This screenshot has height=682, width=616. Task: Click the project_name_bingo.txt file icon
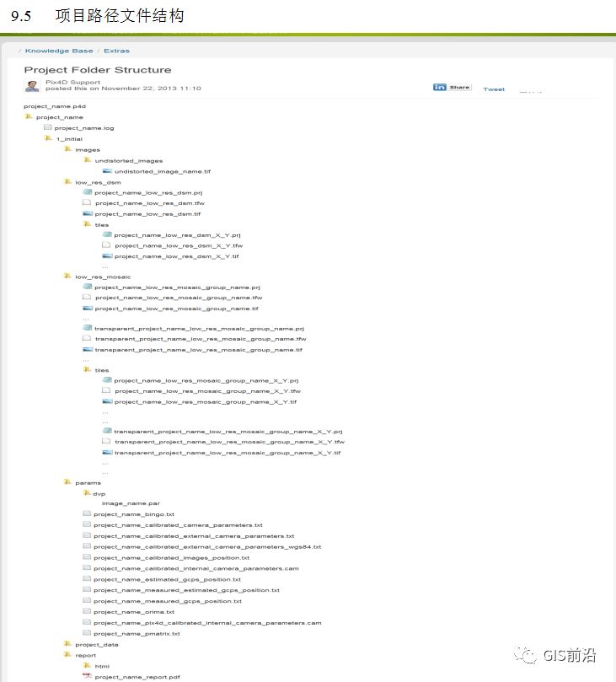87,513
